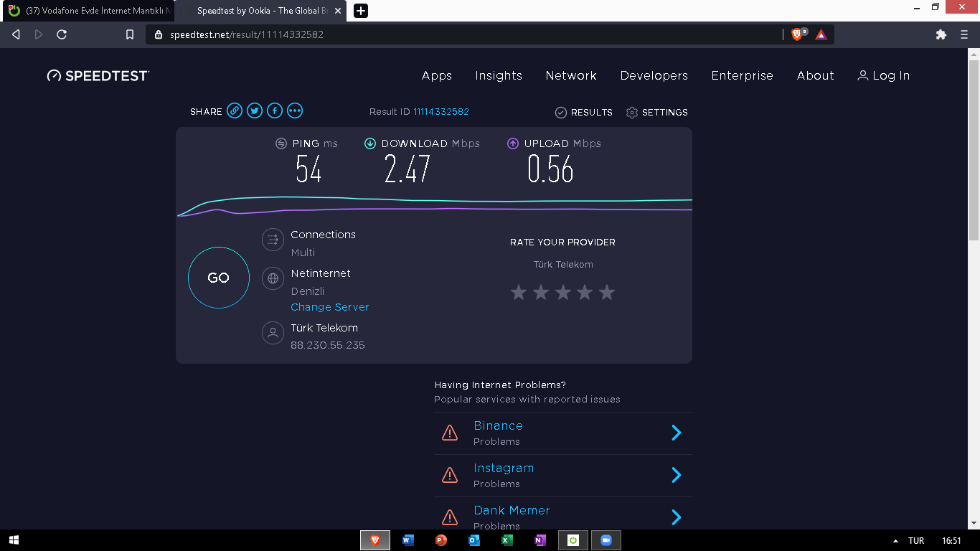Screen dimensions: 980x551
Task: Open the Brave main menu
Action: click(x=964, y=34)
